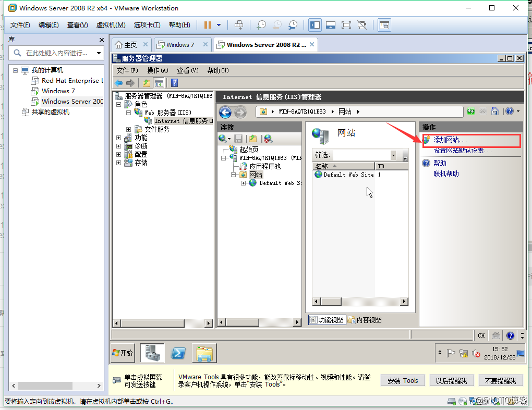Viewport: 532px width, 410px height.
Task: Expand the 诊断 node
Action: point(119,146)
